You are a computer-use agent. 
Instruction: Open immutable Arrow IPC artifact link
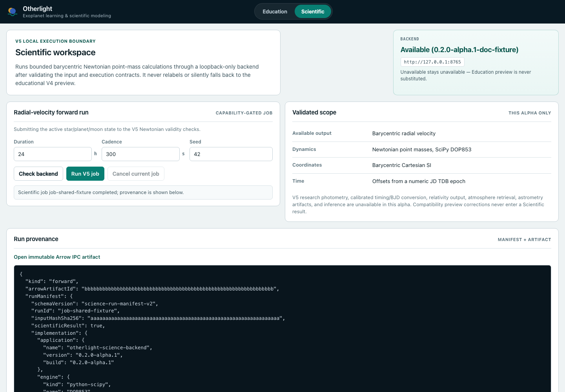57,257
